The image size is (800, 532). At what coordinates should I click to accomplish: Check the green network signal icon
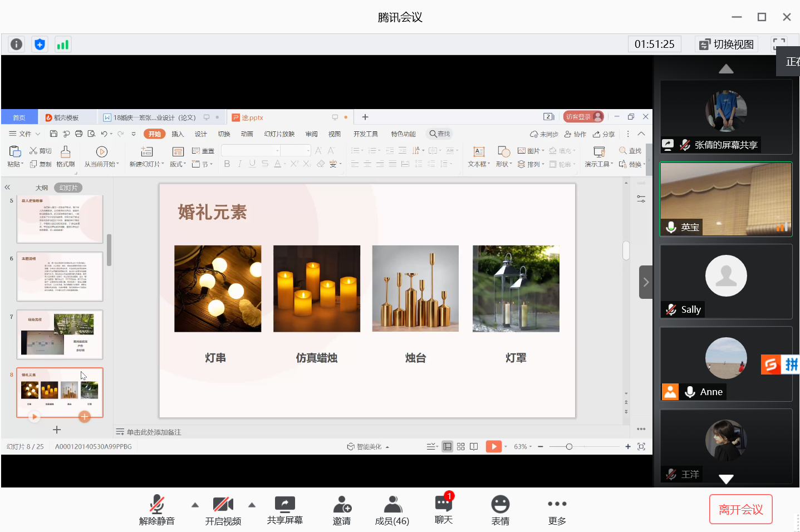pyautogui.click(x=63, y=45)
